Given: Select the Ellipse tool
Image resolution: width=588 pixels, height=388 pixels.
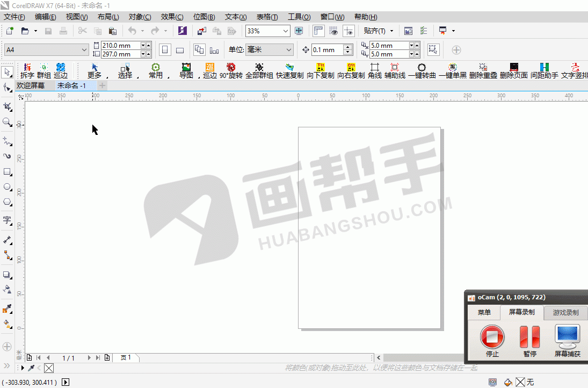Looking at the screenshot, I should pos(7,187).
